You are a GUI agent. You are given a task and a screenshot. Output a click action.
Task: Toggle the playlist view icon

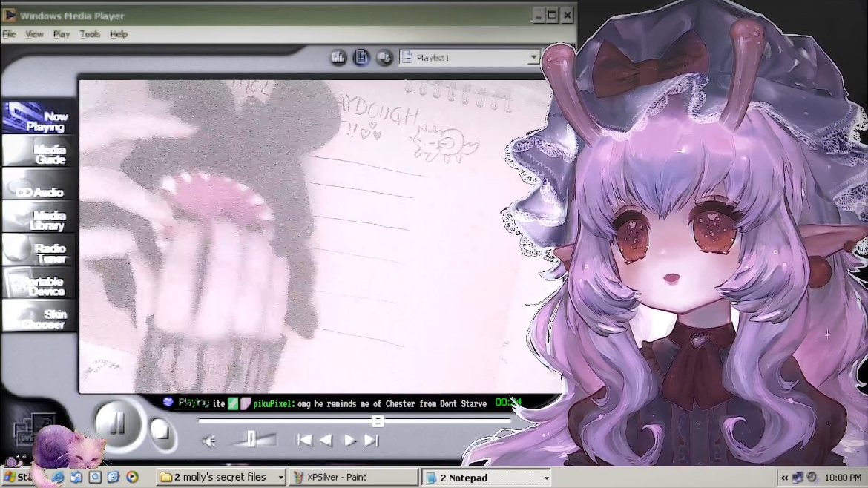pos(361,58)
